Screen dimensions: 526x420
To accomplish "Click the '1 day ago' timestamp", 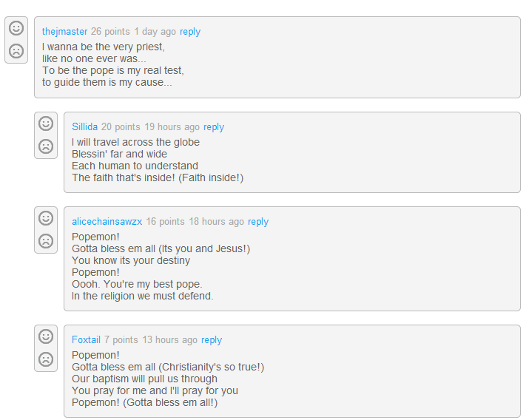I will (x=155, y=32).
